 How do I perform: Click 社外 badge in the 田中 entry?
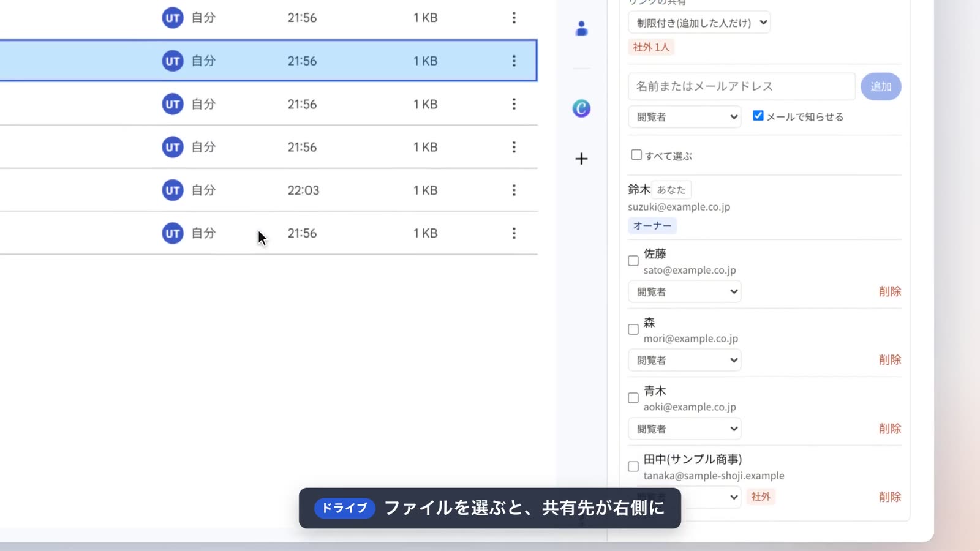pos(761,497)
